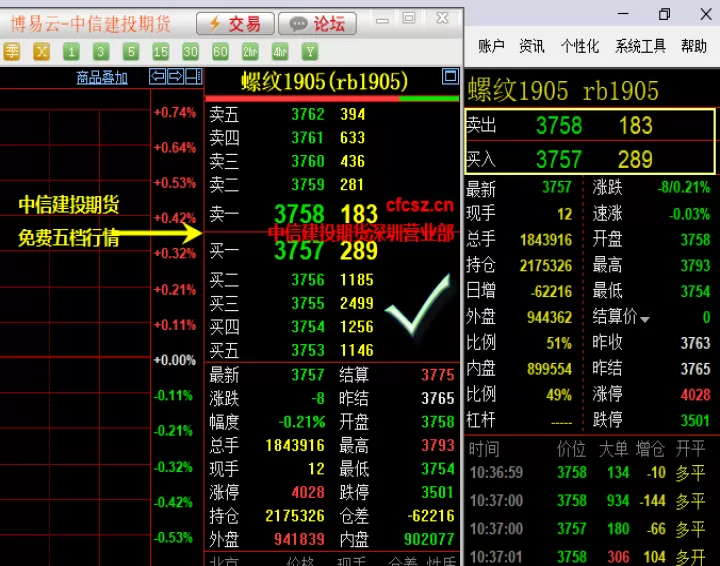This screenshot has height=566, width=720.
Task: Click the 卖五 price 3762
Action: (x=308, y=114)
